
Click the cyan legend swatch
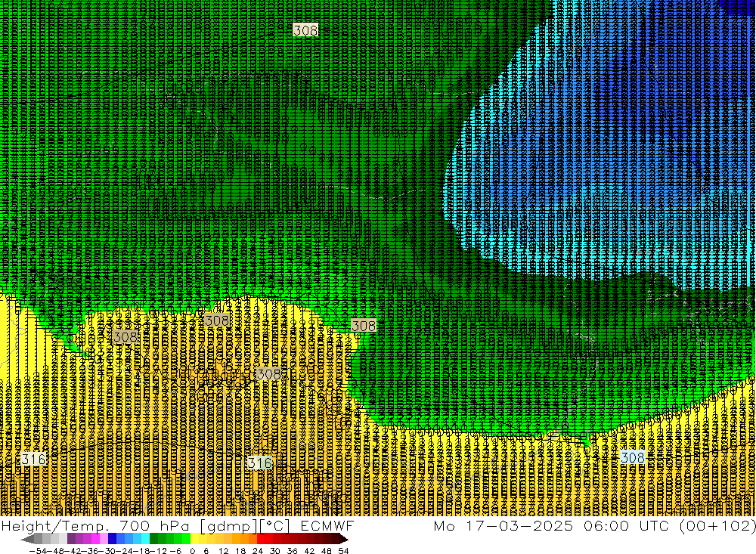[x=145, y=539]
